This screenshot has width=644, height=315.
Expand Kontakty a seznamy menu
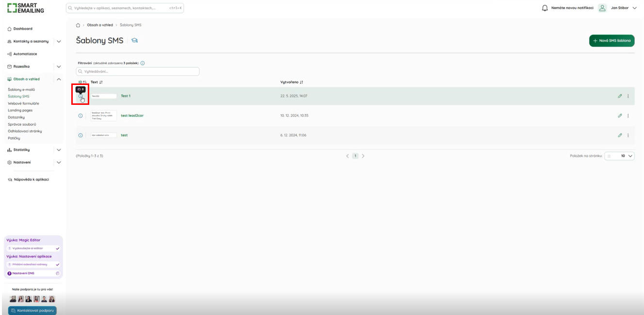pyautogui.click(x=59, y=41)
